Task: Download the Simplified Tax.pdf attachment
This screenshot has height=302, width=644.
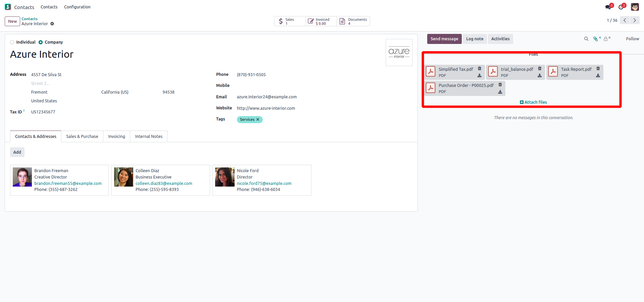Action: click(x=480, y=75)
